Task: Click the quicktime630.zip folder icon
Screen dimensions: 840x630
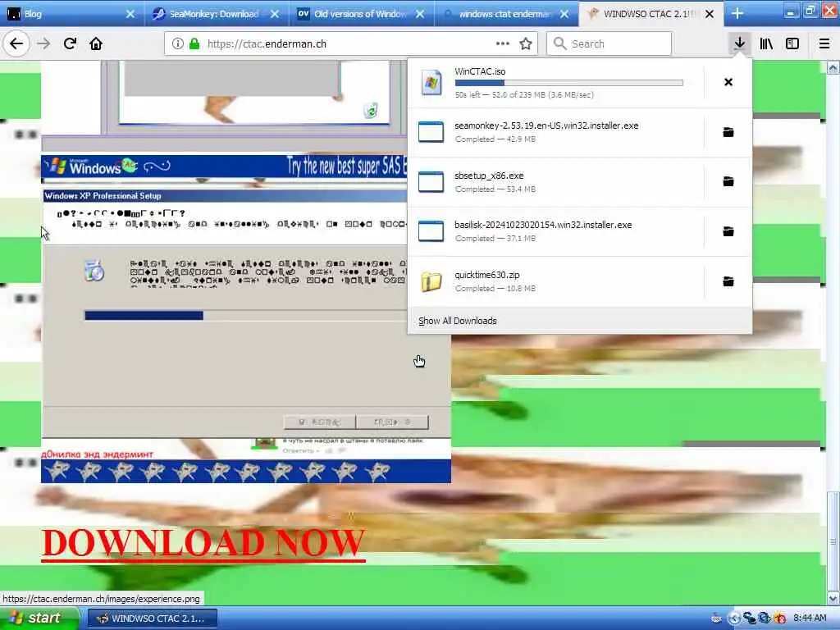Action: pos(431,281)
